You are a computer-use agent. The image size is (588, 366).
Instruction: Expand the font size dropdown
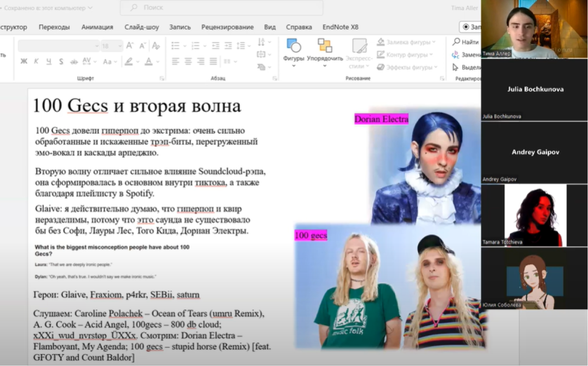(119, 46)
